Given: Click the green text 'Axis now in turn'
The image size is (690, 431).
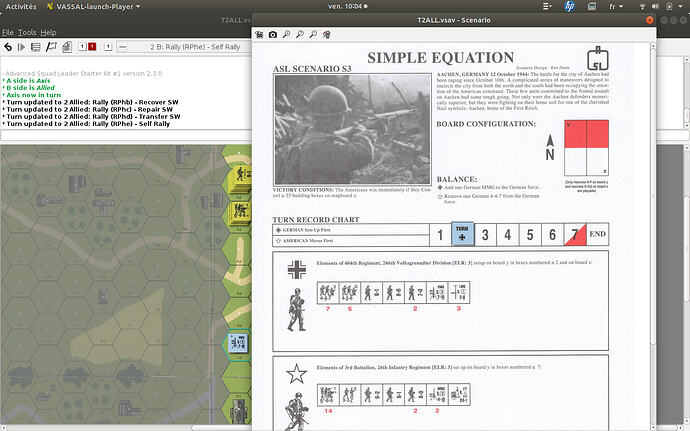Looking at the screenshot, I should pyautogui.click(x=33, y=95).
